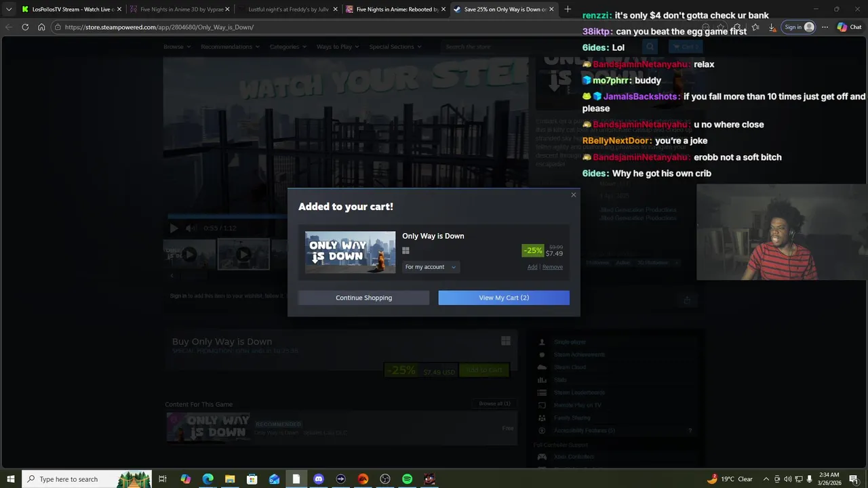This screenshot has height=488, width=868.
Task: Click the trailer video progress bar
Action: click(x=228, y=217)
